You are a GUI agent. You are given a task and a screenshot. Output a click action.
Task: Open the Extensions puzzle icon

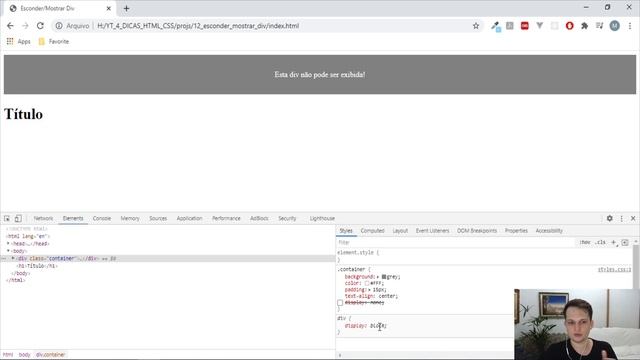click(584, 26)
